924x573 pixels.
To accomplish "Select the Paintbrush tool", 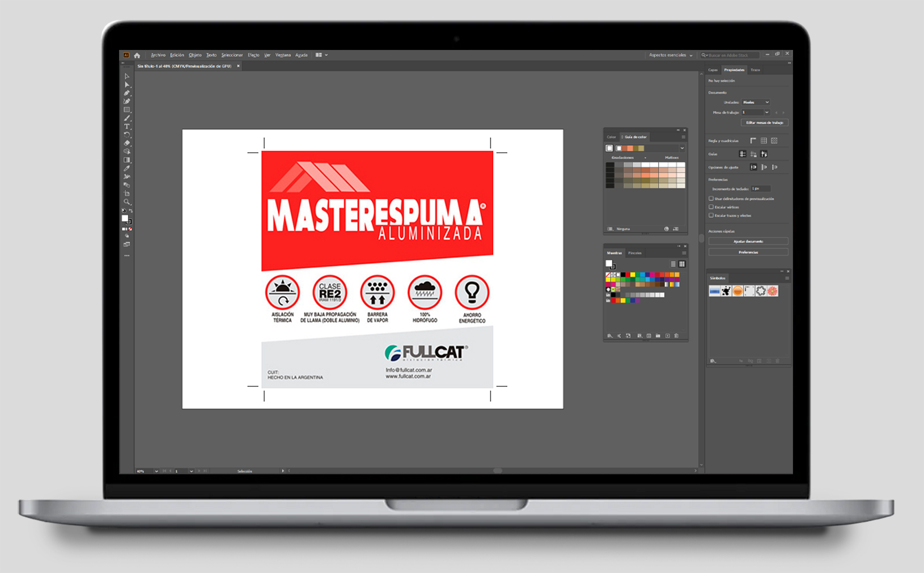I will point(127,118).
